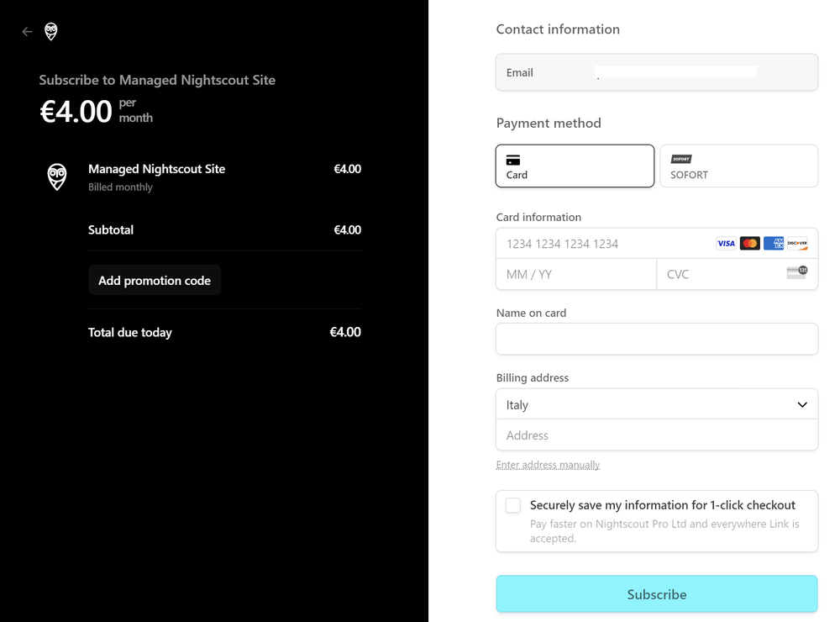Click the SOFORT logo icon
840x622 pixels.
(x=681, y=159)
